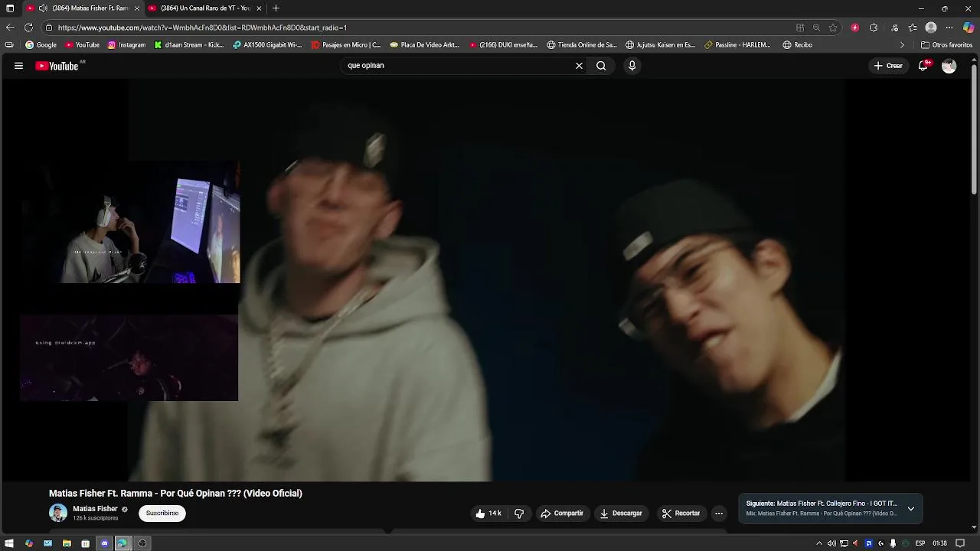Open the tab actions menu icon
The width and height of the screenshot is (980, 551).
pos(10,8)
